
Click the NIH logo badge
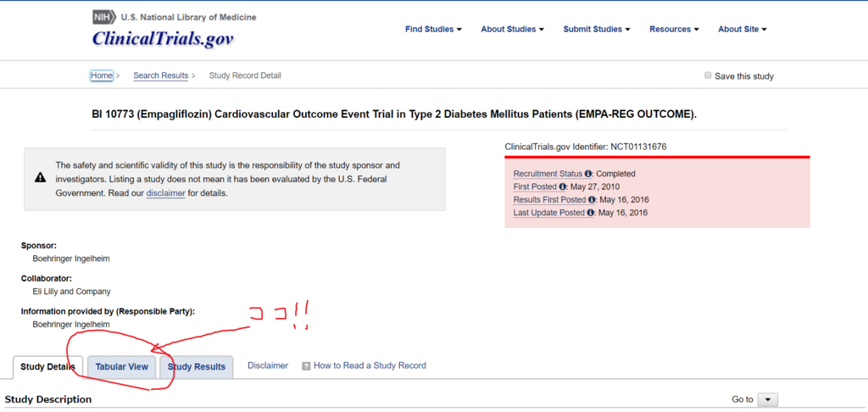pyautogui.click(x=104, y=17)
